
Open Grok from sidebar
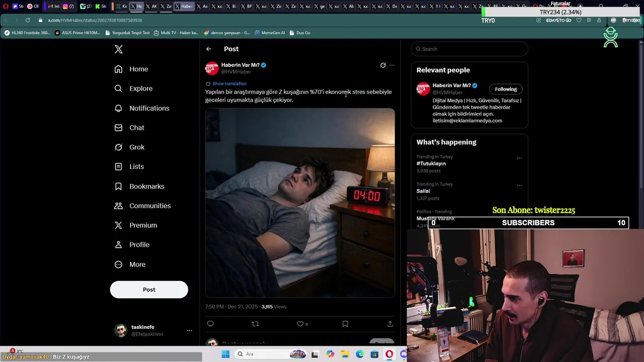[129, 147]
